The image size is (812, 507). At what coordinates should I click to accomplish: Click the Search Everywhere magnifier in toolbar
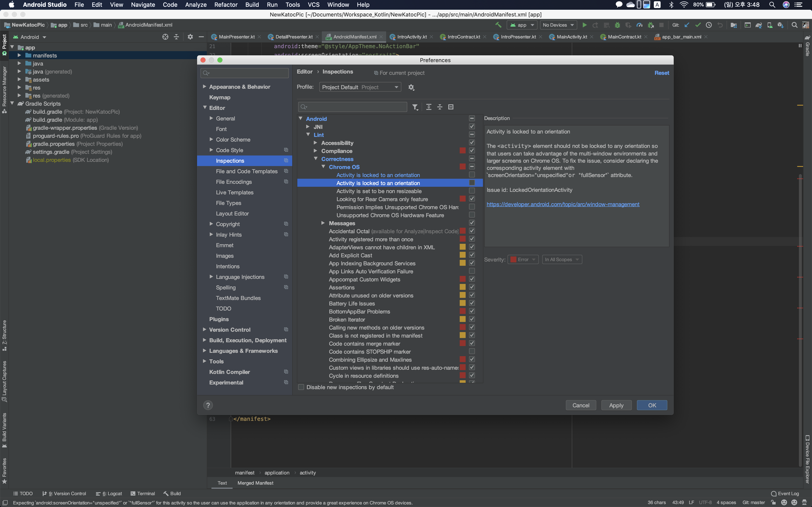click(x=794, y=25)
